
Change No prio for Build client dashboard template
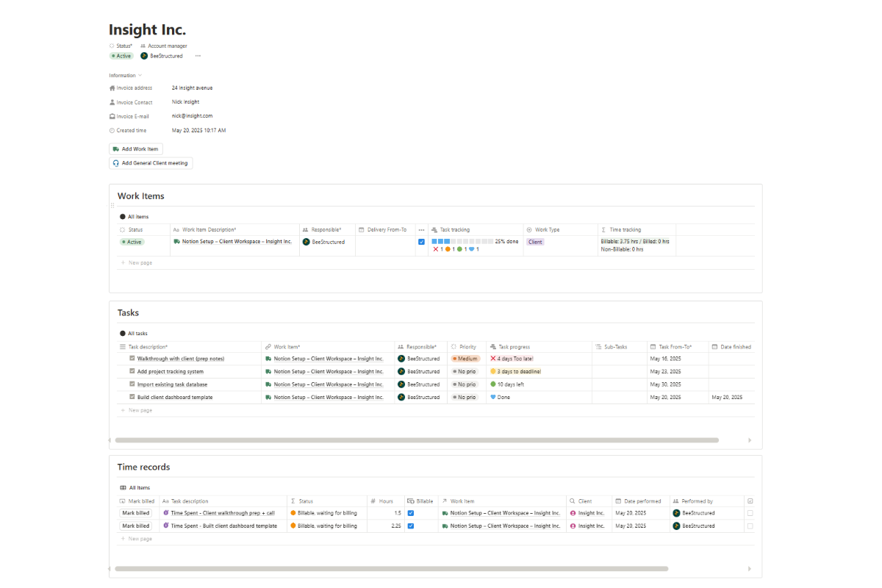coord(465,397)
